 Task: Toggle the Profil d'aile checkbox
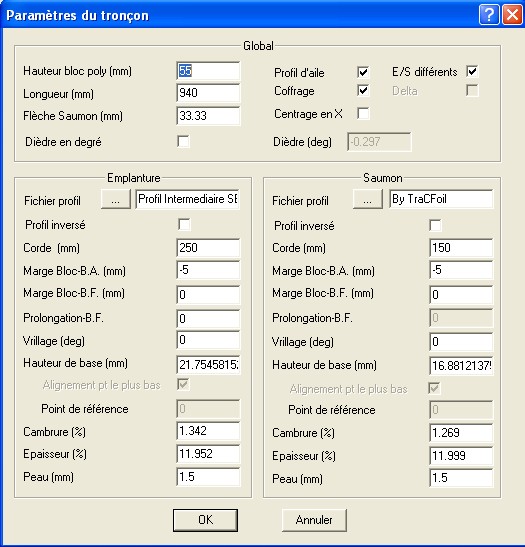363,72
